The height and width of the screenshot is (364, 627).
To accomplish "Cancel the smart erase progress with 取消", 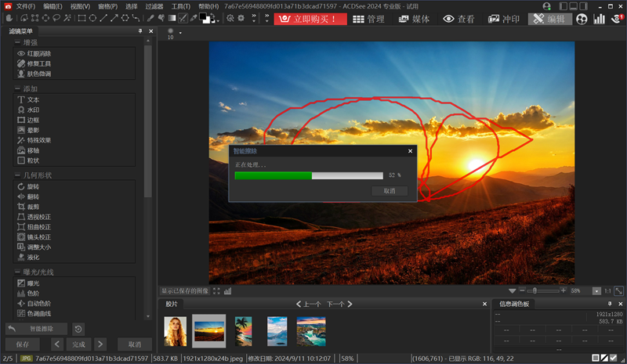I will 390,190.
